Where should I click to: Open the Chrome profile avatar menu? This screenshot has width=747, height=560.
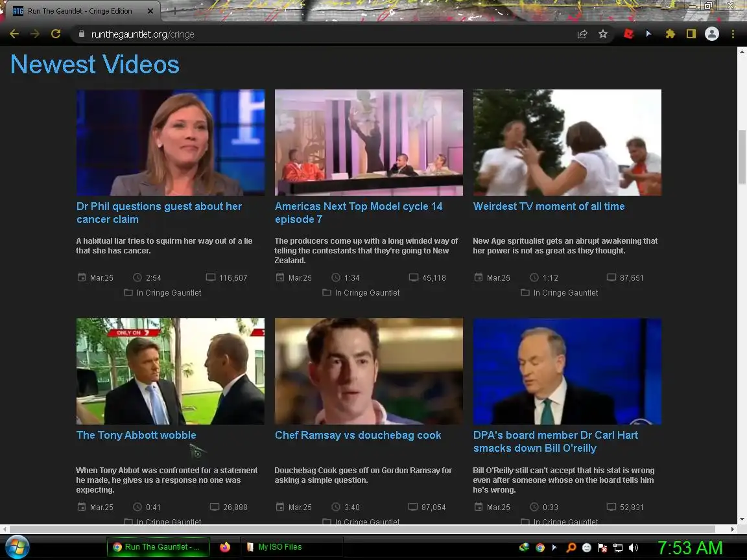pos(712,34)
